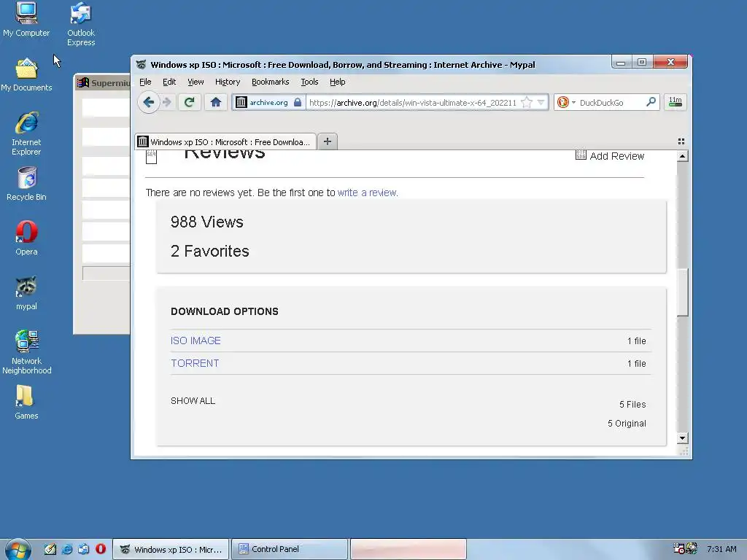Click '1 file' in the TORRENT row
The width and height of the screenshot is (747, 560).
(636, 364)
